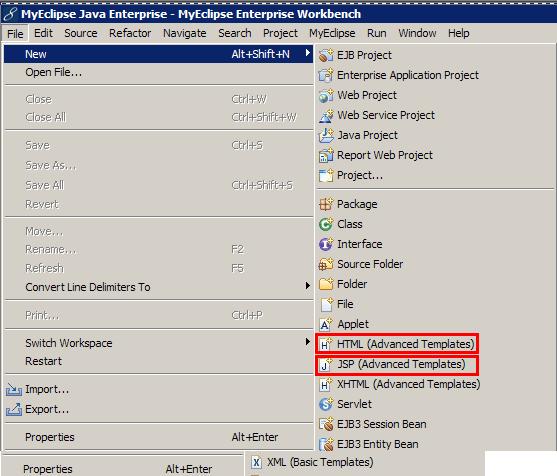Select Convert Line Delimiters To entry
Screen dimensions: 557x476
click(x=158, y=287)
